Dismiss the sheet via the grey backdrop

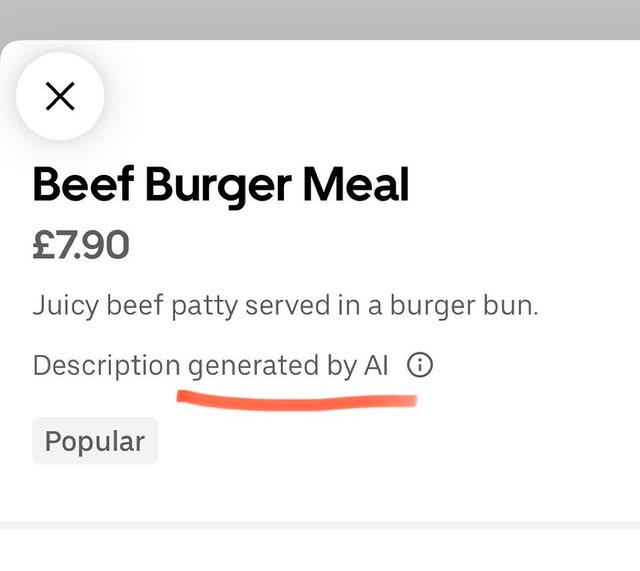point(320,18)
